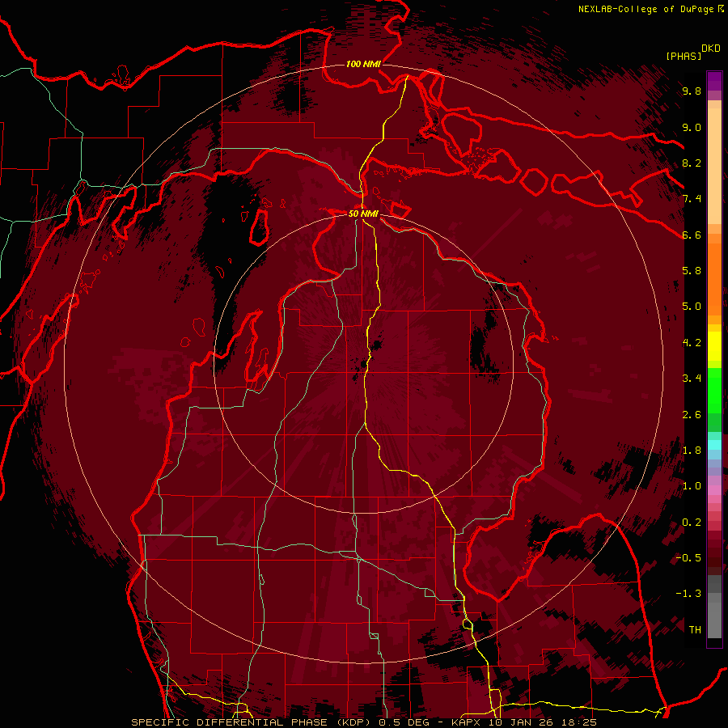Click the -0.5 value on the color scale
Screen dimensions: 728x728
click(688, 558)
